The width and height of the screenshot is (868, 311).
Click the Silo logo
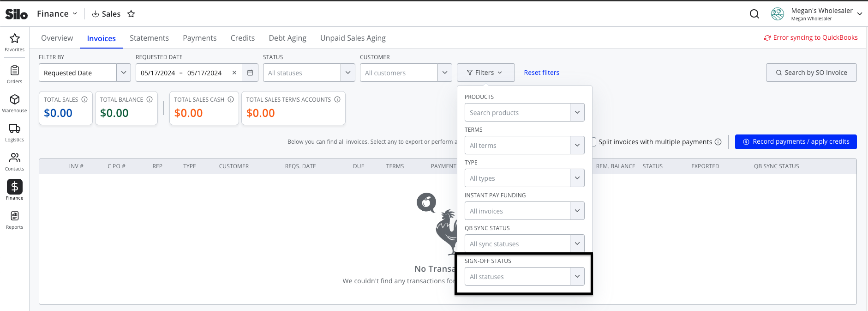pos(17,14)
